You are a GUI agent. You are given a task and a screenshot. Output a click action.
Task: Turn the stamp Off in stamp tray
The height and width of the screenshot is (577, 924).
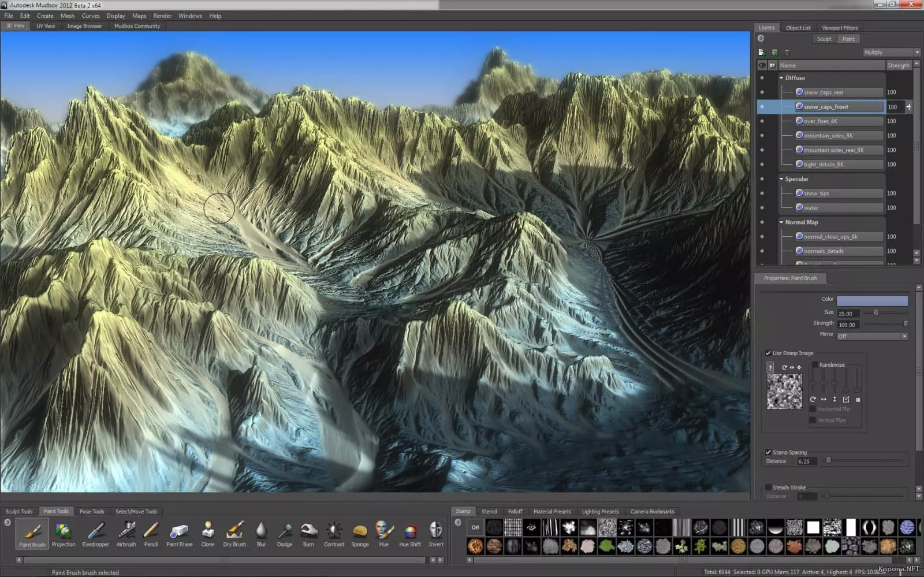pyautogui.click(x=475, y=527)
